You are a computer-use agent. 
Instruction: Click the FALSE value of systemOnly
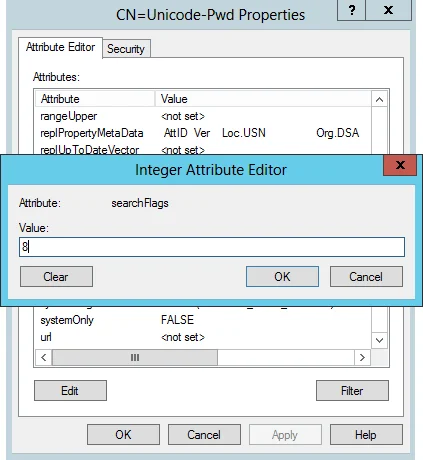pyautogui.click(x=177, y=320)
